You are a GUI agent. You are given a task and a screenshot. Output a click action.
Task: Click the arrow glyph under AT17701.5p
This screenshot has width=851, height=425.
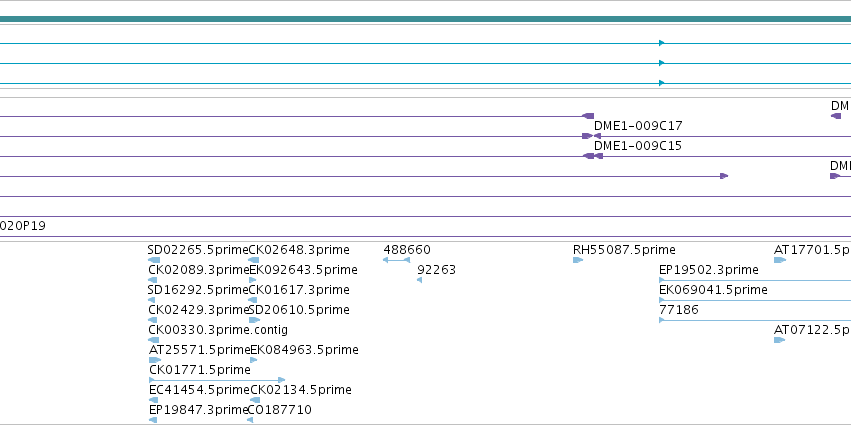(779, 260)
